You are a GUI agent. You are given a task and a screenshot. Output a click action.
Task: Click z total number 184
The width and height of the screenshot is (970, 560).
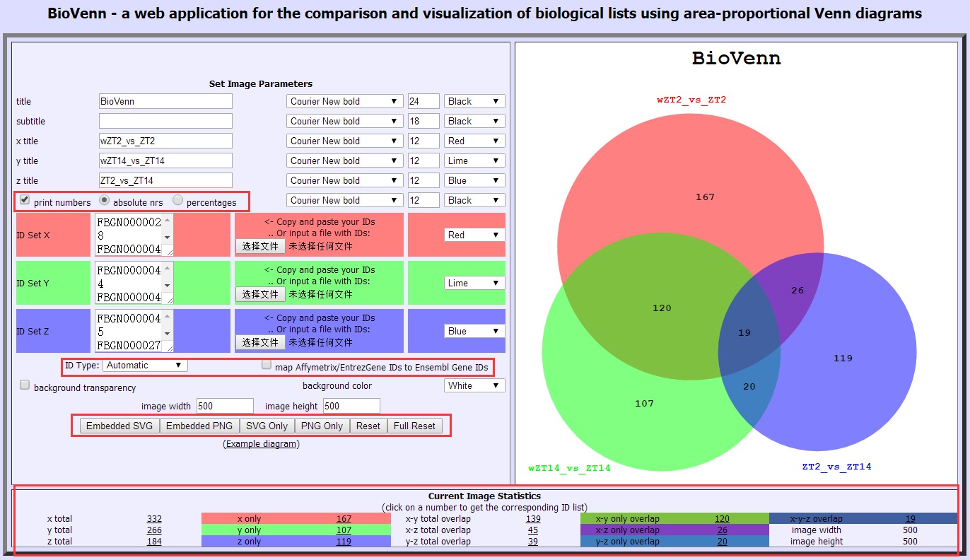tap(154, 542)
